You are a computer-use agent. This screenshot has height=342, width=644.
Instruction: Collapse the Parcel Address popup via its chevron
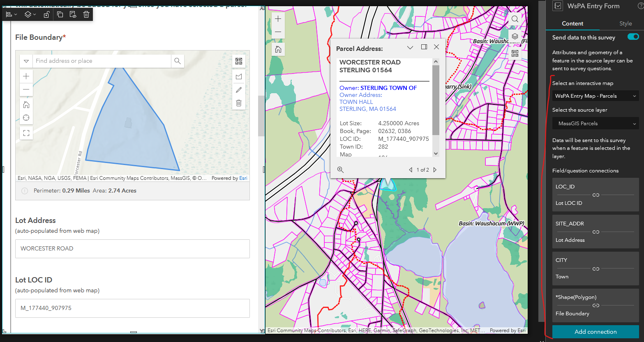pos(410,47)
